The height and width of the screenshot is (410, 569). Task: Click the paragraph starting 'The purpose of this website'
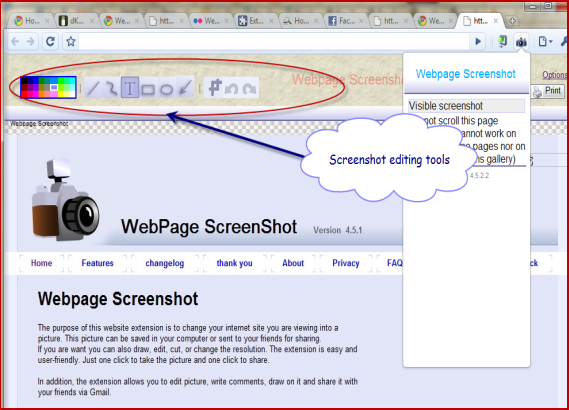pyautogui.click(x=197, y=344)
